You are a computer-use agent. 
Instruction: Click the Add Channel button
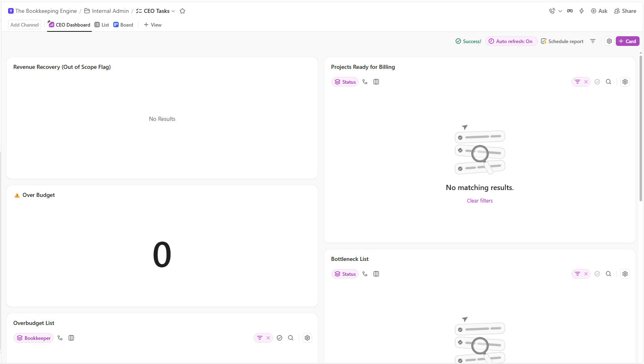[x=25, y=25]
